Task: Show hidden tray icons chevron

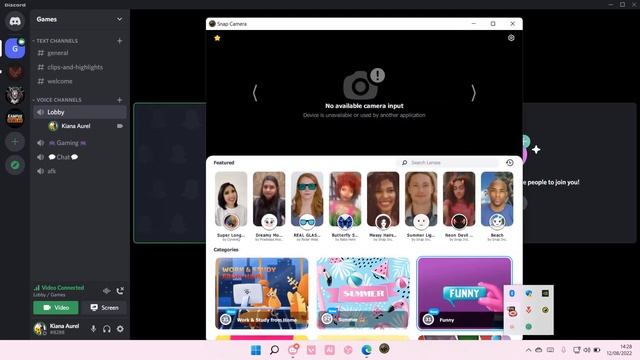Action: 528,350
